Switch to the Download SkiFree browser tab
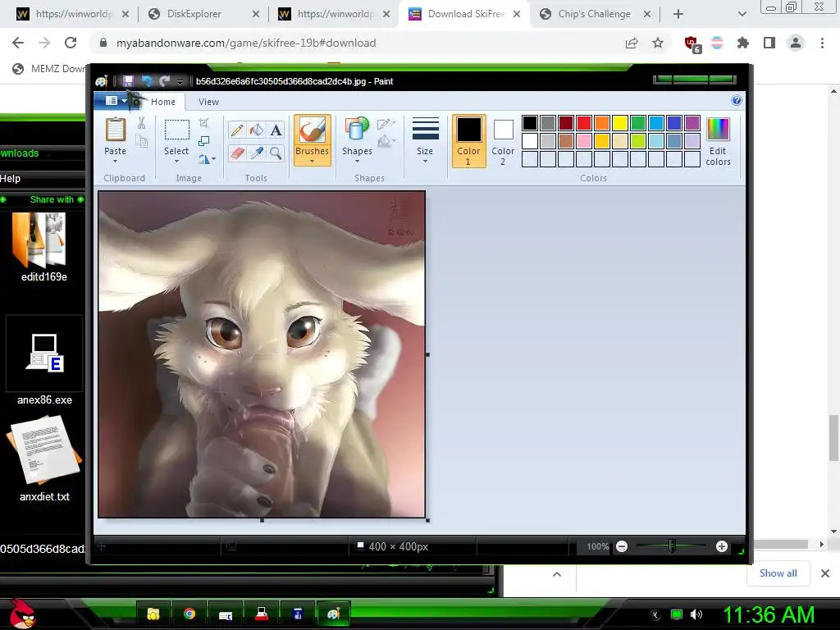The height and width of the screenshot is (630, 840). pos(464,14)
